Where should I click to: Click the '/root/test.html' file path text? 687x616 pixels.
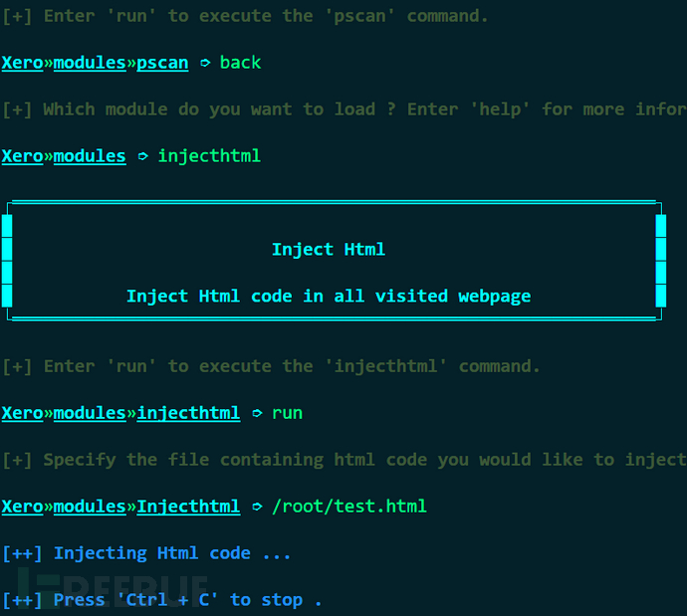point(349,507)
